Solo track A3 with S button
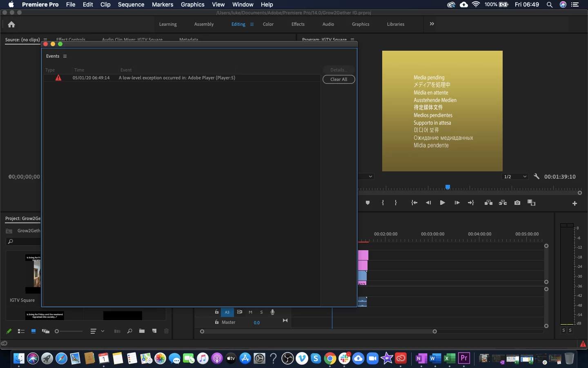Image resolution: width=588 pixels, height=368 pixels. point(262,312)
